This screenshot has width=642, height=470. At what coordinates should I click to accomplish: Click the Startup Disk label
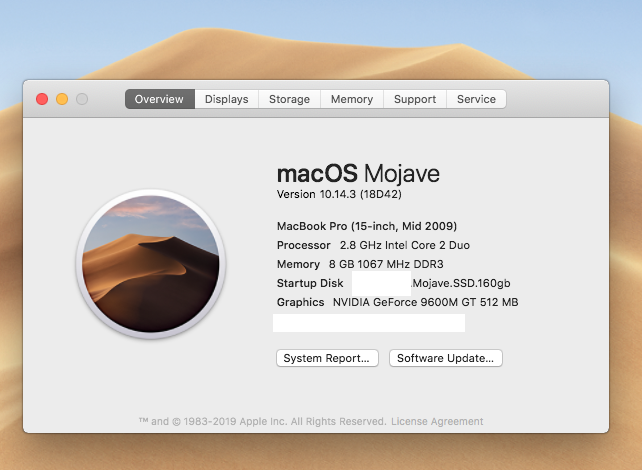pyautogui.click(x=310, y=283)
